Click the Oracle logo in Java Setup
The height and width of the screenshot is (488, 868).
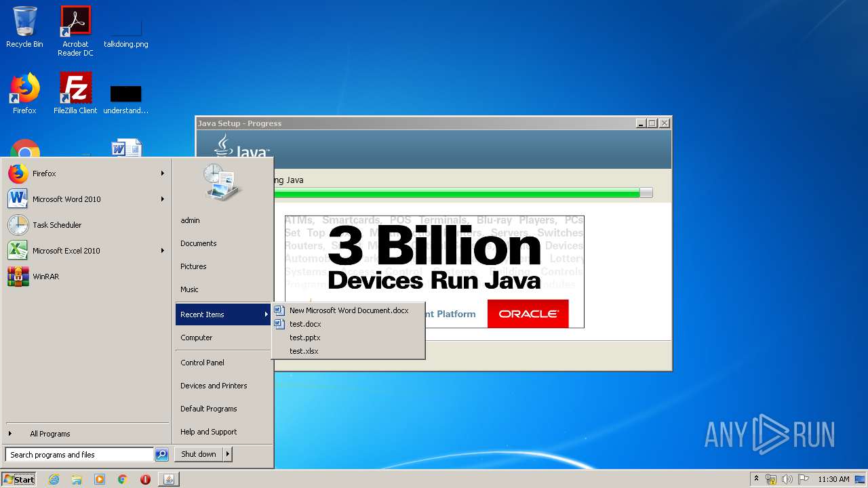tap(528, 314)
